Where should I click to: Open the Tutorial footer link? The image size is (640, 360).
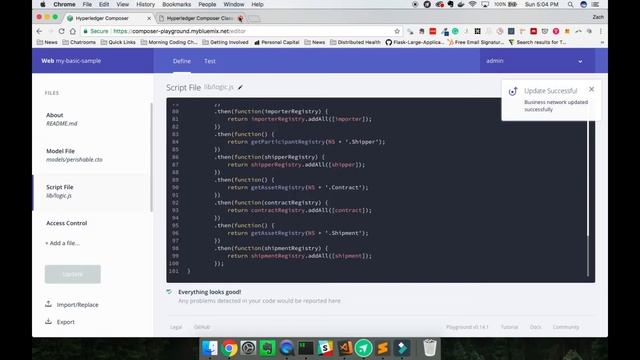pyautogui.click(x=509, y=327)
